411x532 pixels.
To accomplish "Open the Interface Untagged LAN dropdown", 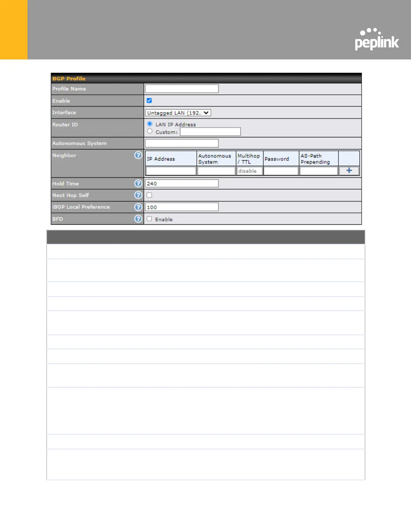I will point(178,113).
